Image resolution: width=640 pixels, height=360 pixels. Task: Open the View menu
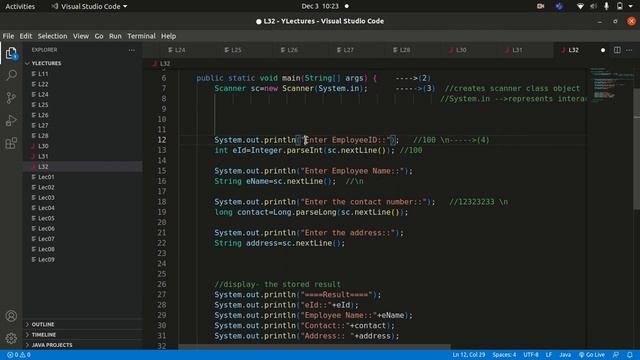pyautogui.click(x=81, y=36)
